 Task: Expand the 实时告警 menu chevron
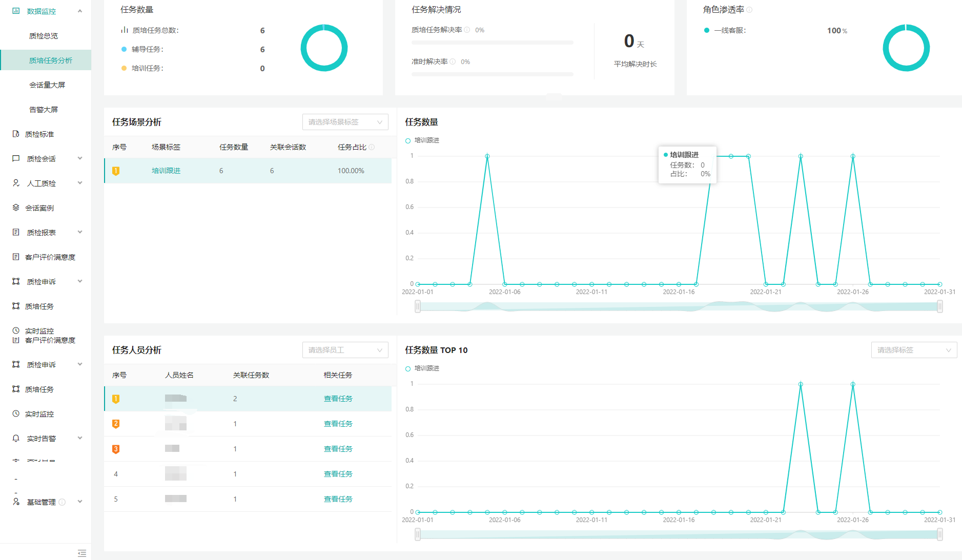point(80,438)
